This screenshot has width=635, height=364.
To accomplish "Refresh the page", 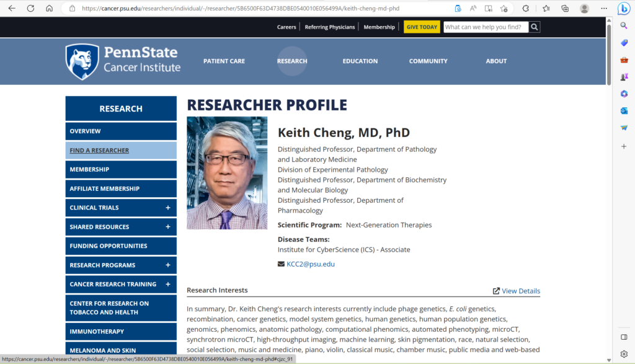I will (30, 9).
